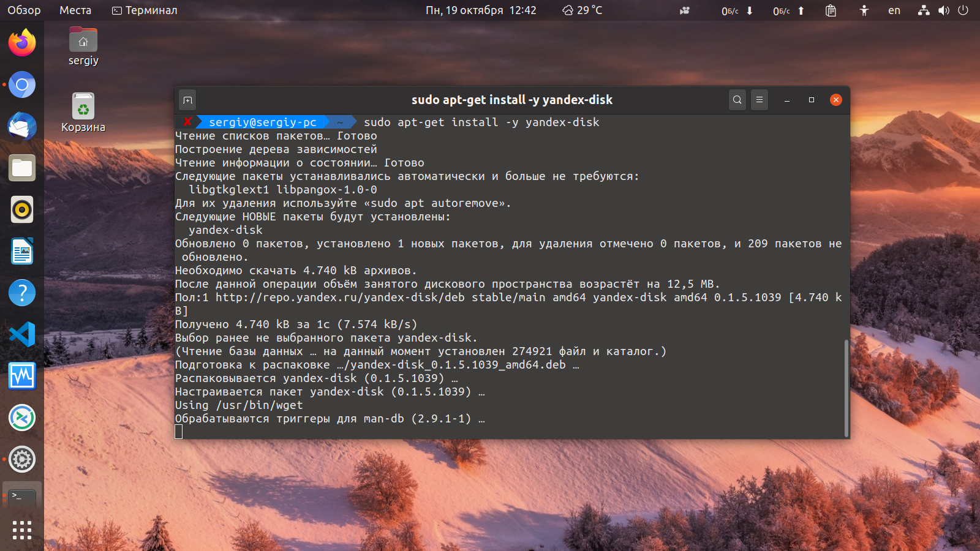Open the clipboard manager tray icon
The width and height of the screenshot is (980, 551).
click(x=831, y=10)
